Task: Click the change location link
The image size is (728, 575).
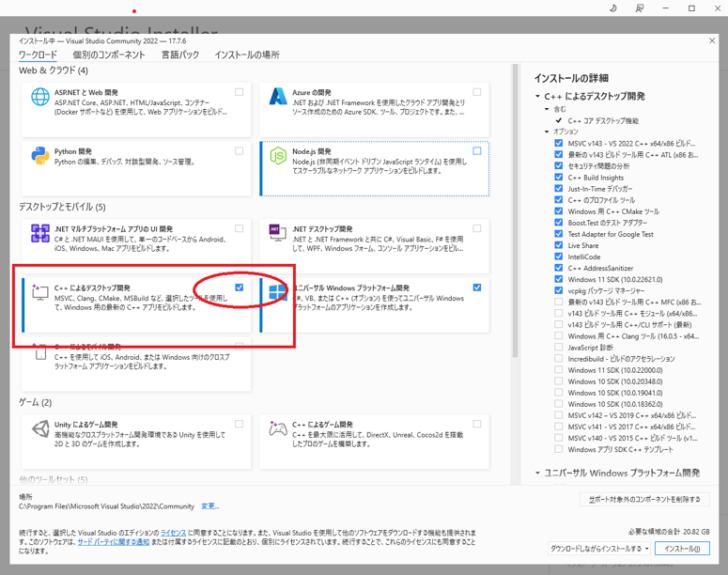Action: (209, 506)
